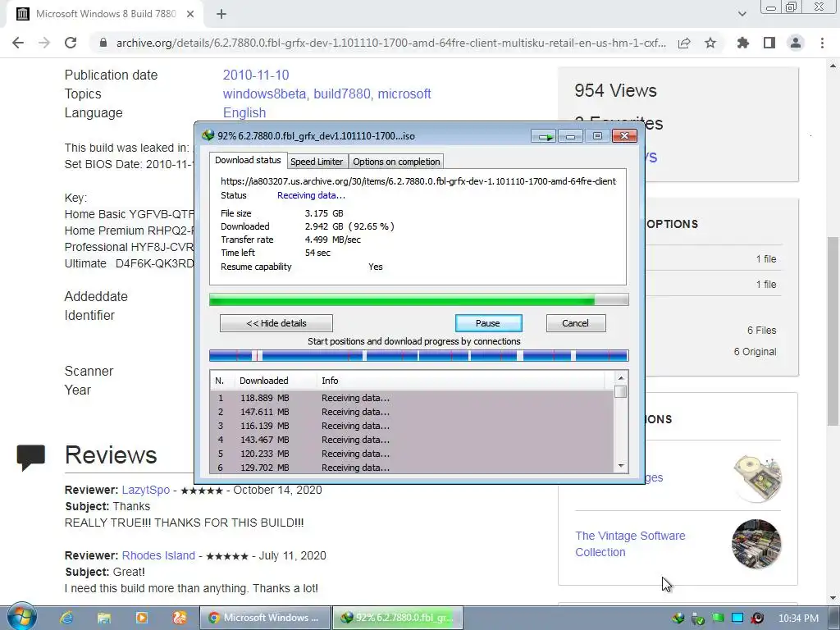
Task: Open The Vintage Software Collection link
Action: tap(630, 544)
